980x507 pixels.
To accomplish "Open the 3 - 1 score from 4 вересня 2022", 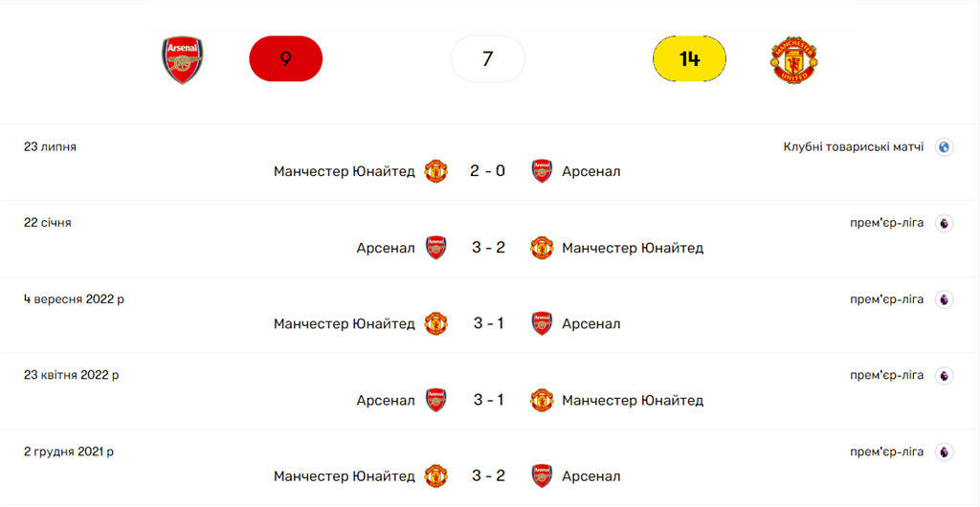I will pyautogui.click(x=488, y=323).
